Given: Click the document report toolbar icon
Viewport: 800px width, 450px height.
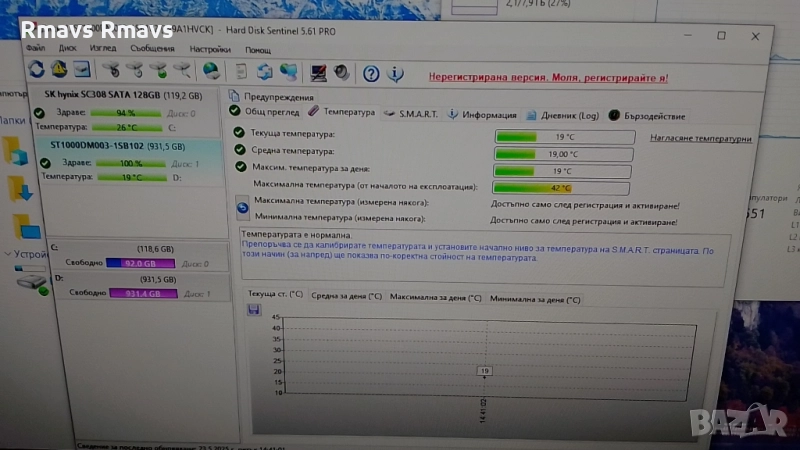Looking at the screenshot, I should (x=240, y=72).
